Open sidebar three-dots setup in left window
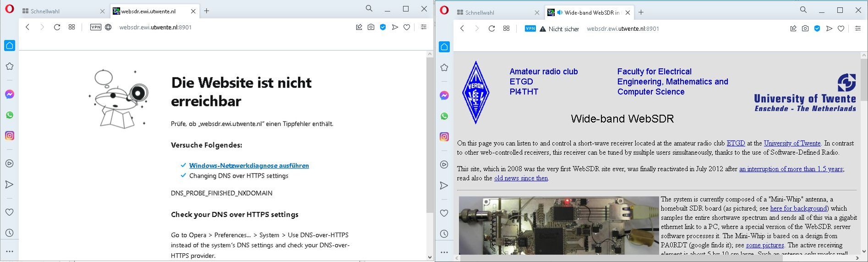868x262 pixels. pyautogui.click(x=10, y=251)
